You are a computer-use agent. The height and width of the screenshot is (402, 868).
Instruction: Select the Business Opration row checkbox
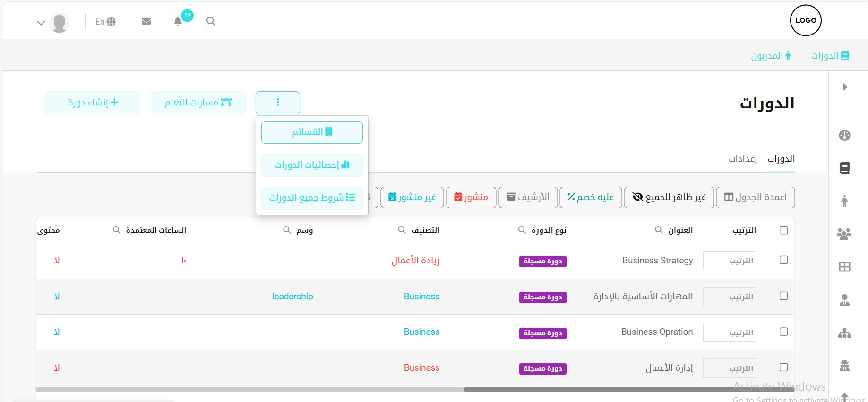[x=783, y=332]
